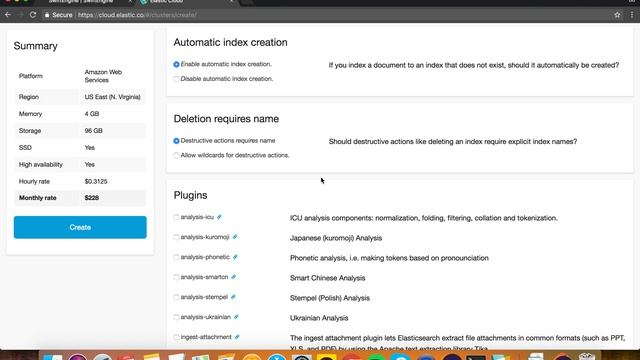Viewport: 640px width, 360px height.
Task: Click the Summary heading
Action: [36, 46]
